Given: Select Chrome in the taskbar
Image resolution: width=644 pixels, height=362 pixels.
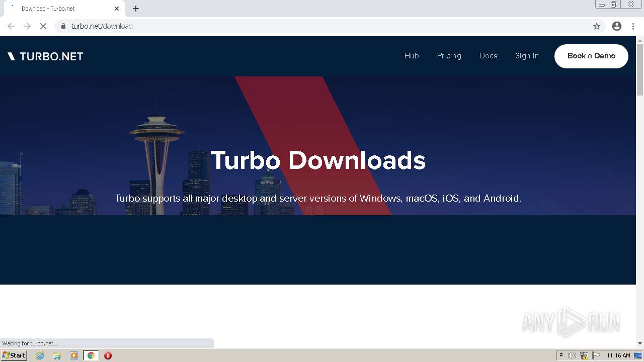Looking at the screenshot, I should (x=91, y=355).
